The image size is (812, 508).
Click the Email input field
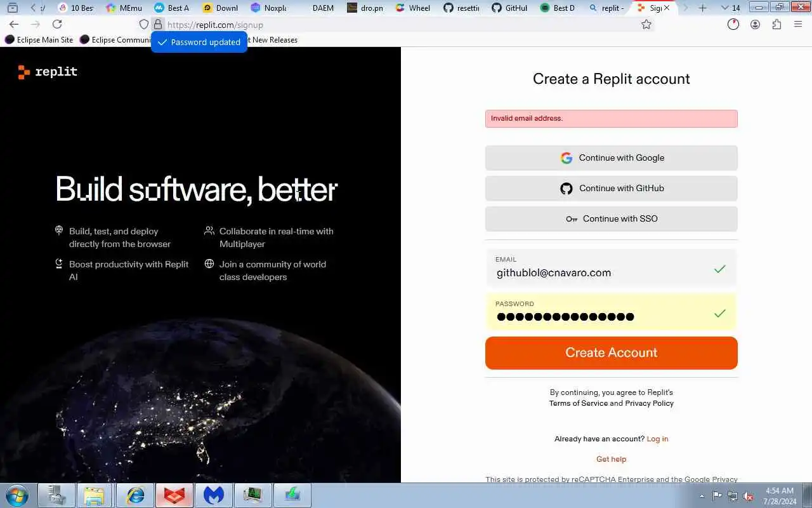(x=611, y=267)
